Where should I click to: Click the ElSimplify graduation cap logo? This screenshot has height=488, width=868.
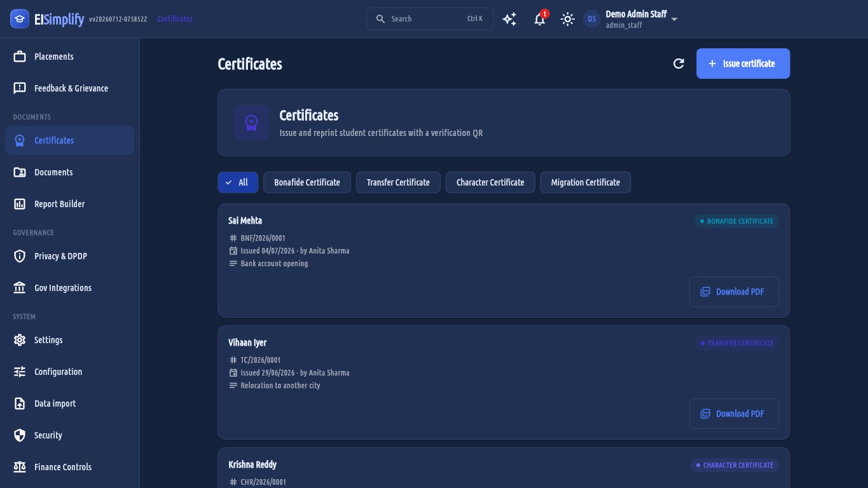pyautogui.click(x=20, y=19)
